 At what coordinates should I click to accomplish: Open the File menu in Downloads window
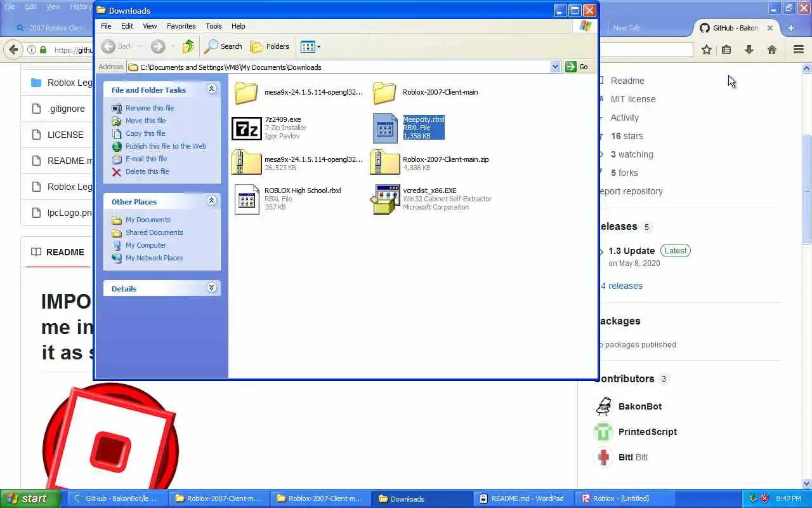click(106, 26)
